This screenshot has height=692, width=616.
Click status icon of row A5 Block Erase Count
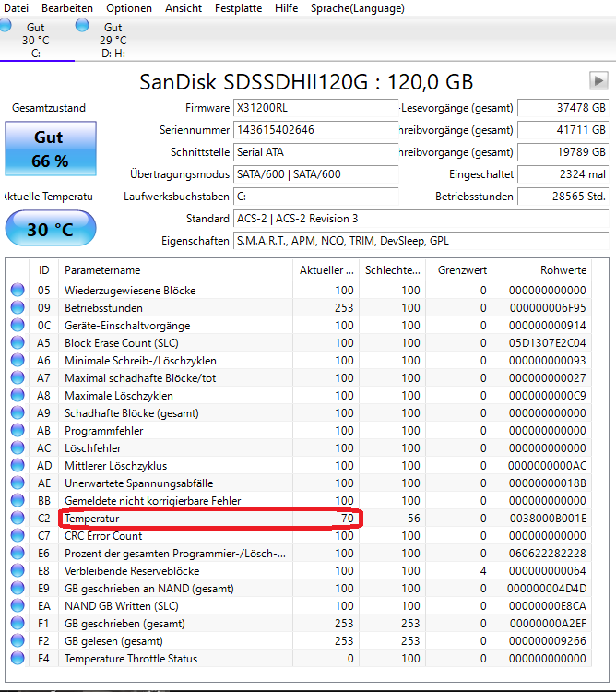18,342
